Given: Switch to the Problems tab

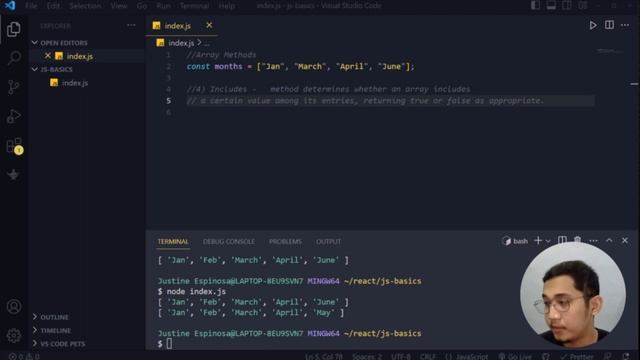Looking at the screenshot, I should [285, 242].
